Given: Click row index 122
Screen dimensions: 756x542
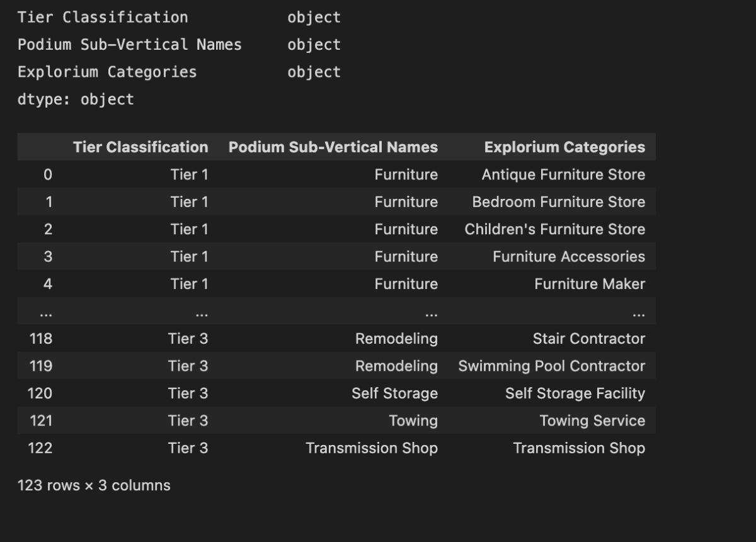Looking at the screenshot, I should 40,448.
